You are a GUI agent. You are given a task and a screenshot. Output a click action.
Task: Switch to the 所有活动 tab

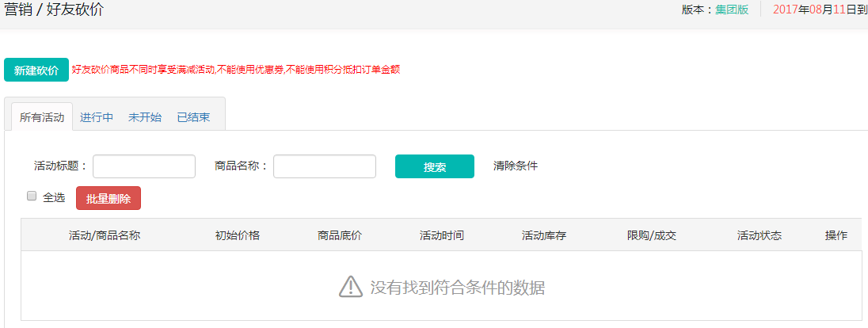42,117
